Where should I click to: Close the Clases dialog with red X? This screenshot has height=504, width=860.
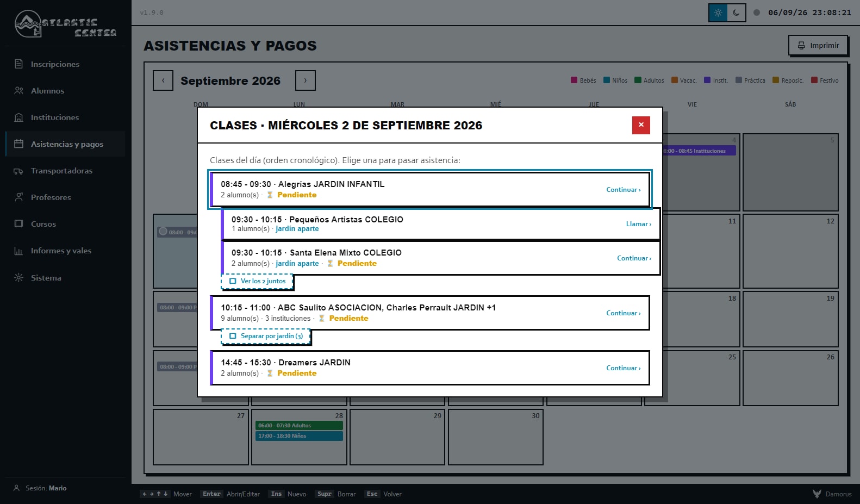pos(641,125)
